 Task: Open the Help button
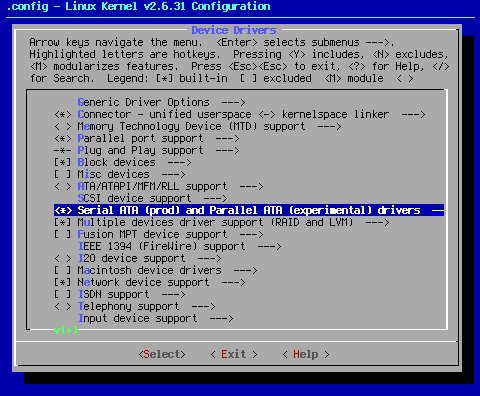(306, 354)
